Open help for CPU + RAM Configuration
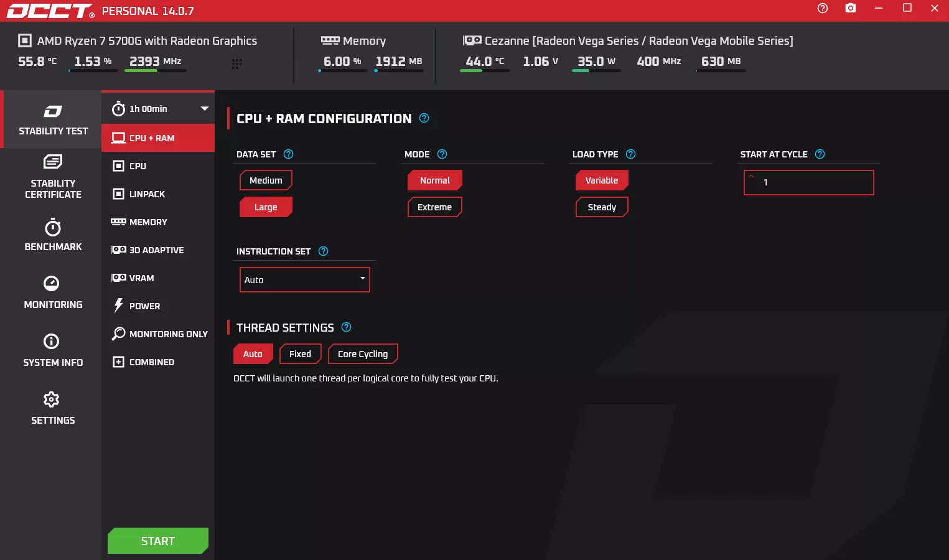The image size is (949, 560). (x=424, y=118)
